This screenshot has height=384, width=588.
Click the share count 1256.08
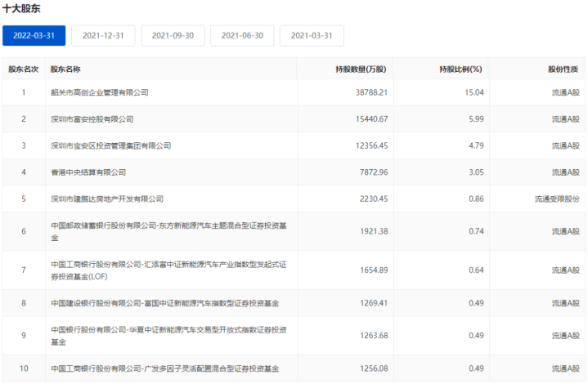click(374, 368)
